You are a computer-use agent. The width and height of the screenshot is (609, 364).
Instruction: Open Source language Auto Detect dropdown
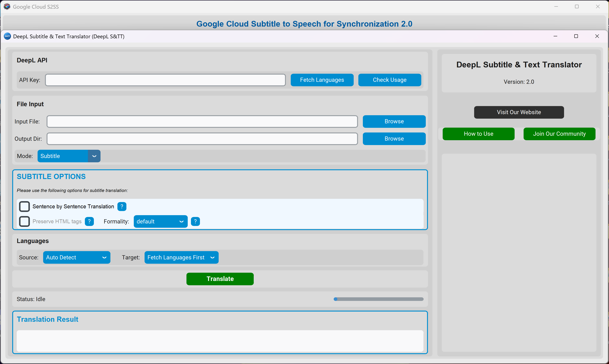[x=77, y=258]
